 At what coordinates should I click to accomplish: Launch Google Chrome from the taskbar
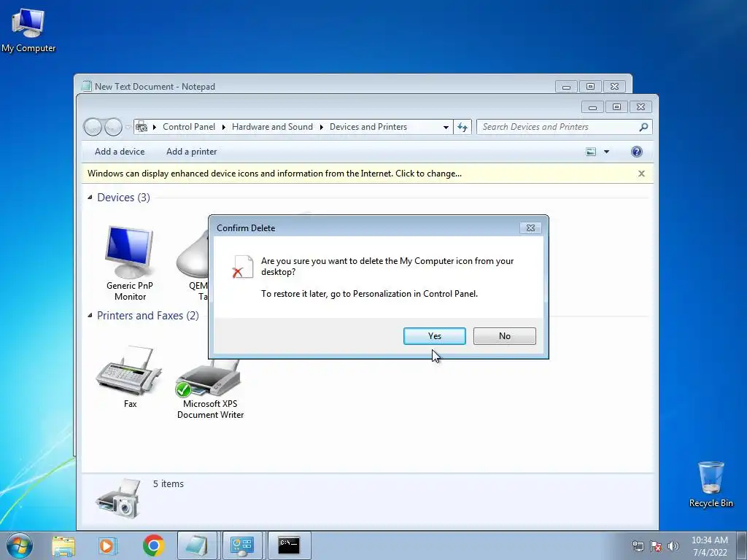pyautogui.click(x=153, y=545)
